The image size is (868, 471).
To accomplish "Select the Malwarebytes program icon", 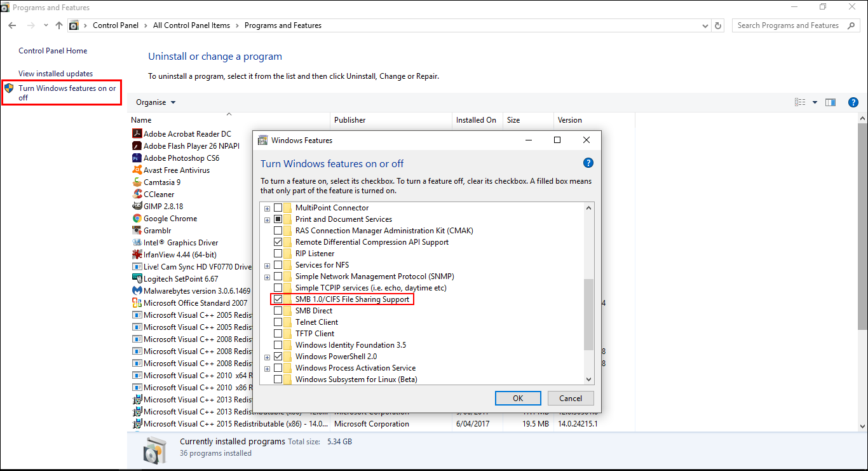I will click(137, 291).
